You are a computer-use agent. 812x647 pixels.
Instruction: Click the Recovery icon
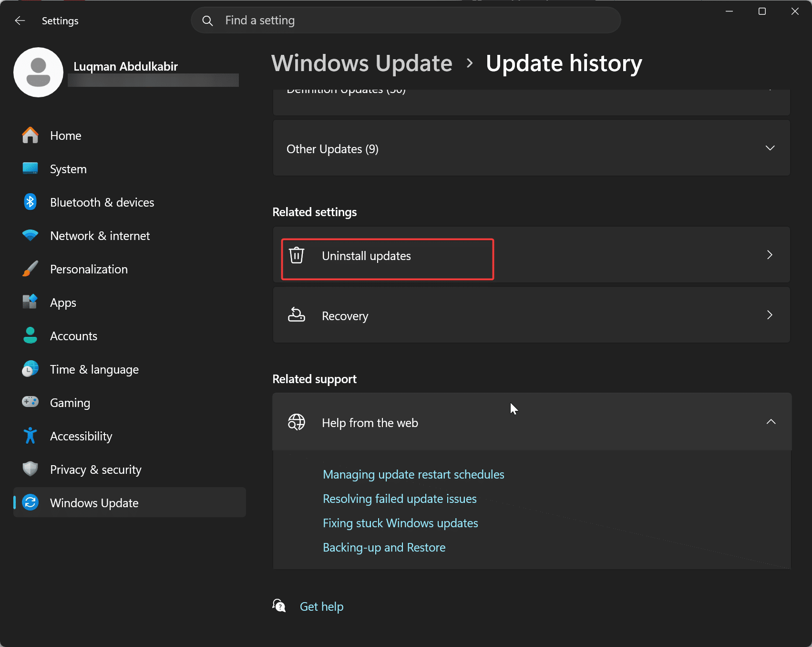(297, 315)
